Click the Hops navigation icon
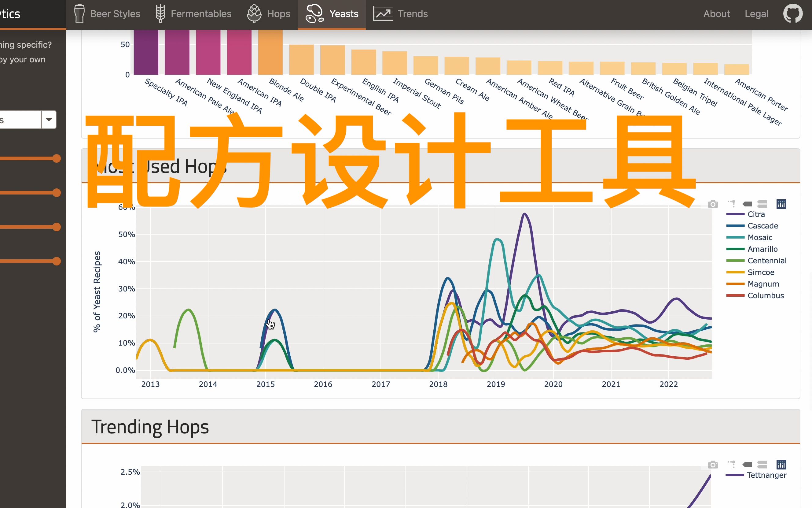 click(254, 13)
